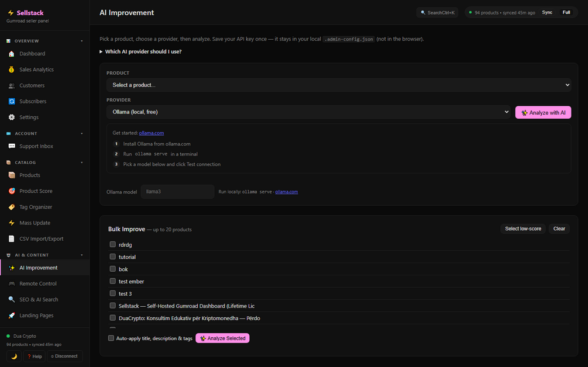Check the test 3 product checkbox
Image resolution: width=588 pixels, height=367 pixels.
(112, 293)
